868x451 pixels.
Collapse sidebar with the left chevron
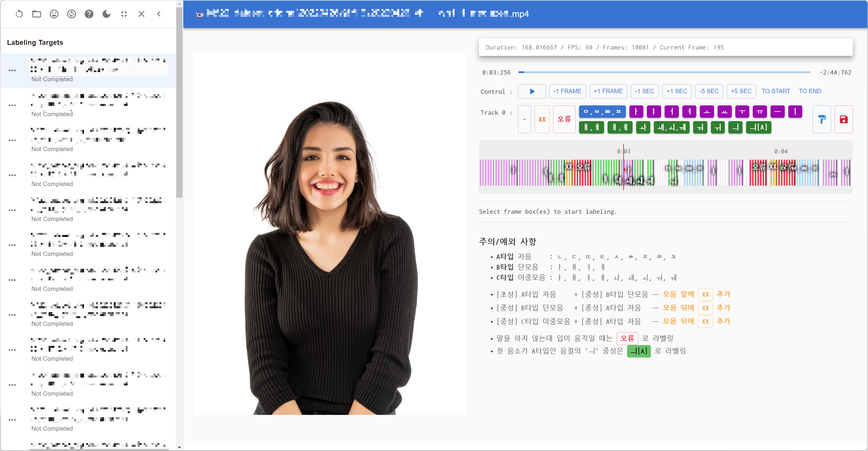tap(159, 14)
